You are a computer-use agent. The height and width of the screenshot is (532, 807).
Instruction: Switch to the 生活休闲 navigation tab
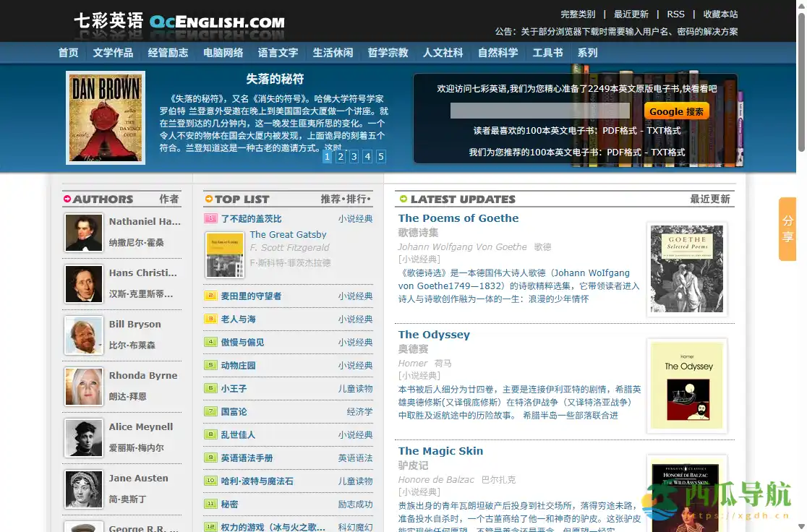[x=332, y=52]
